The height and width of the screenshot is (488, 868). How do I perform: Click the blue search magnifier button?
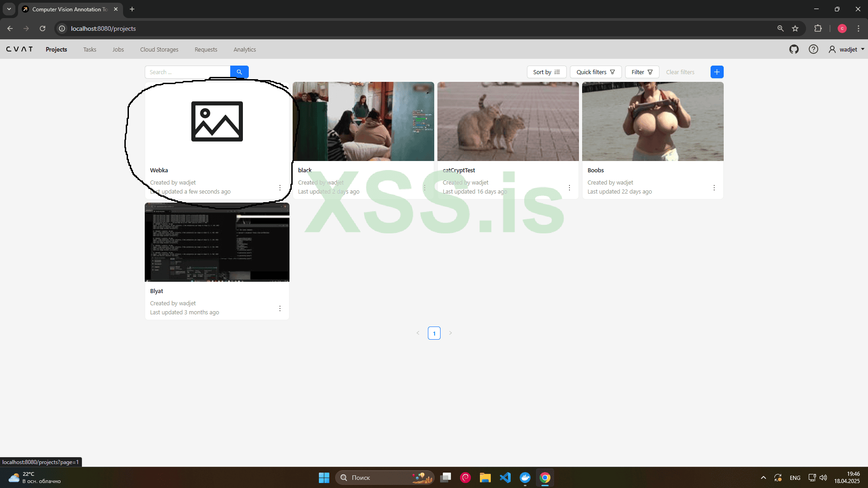(239, 72)
